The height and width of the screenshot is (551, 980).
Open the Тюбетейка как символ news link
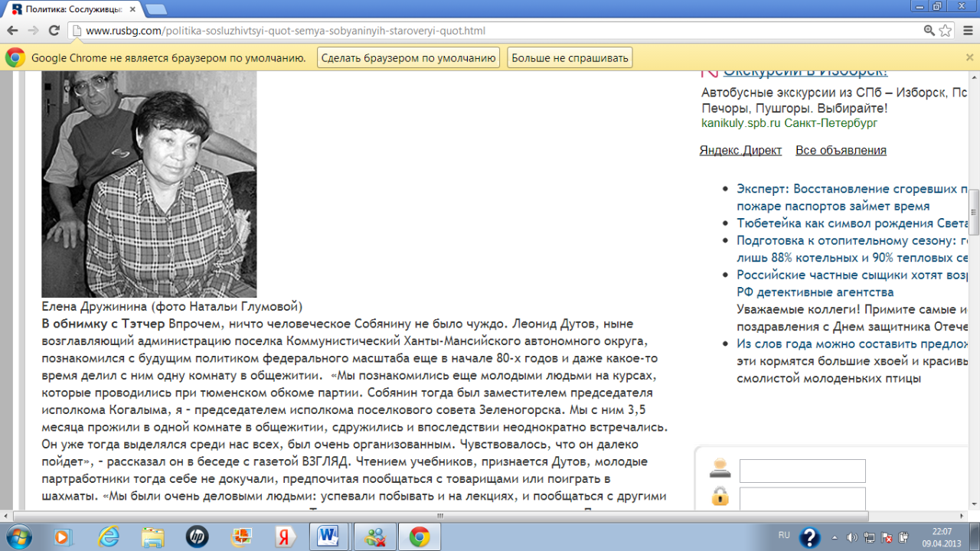click(853, 223)
